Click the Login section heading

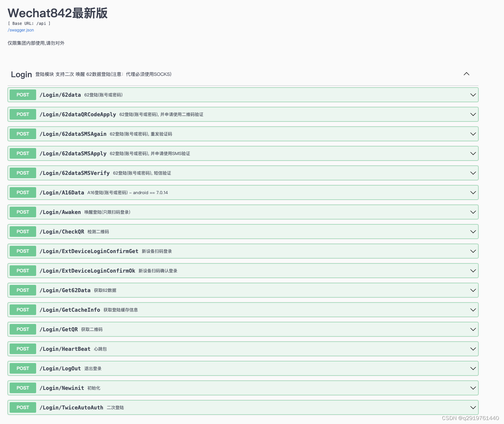click(22, 74)
